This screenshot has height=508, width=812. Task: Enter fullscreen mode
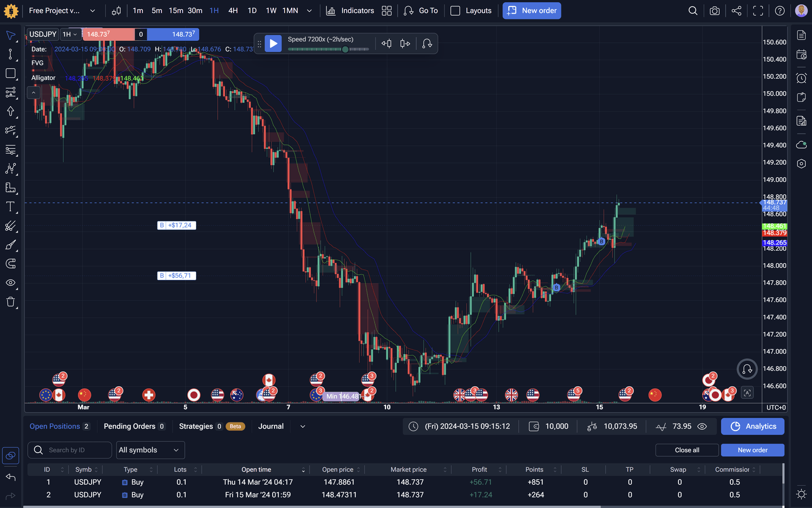[x=758, y=11]
